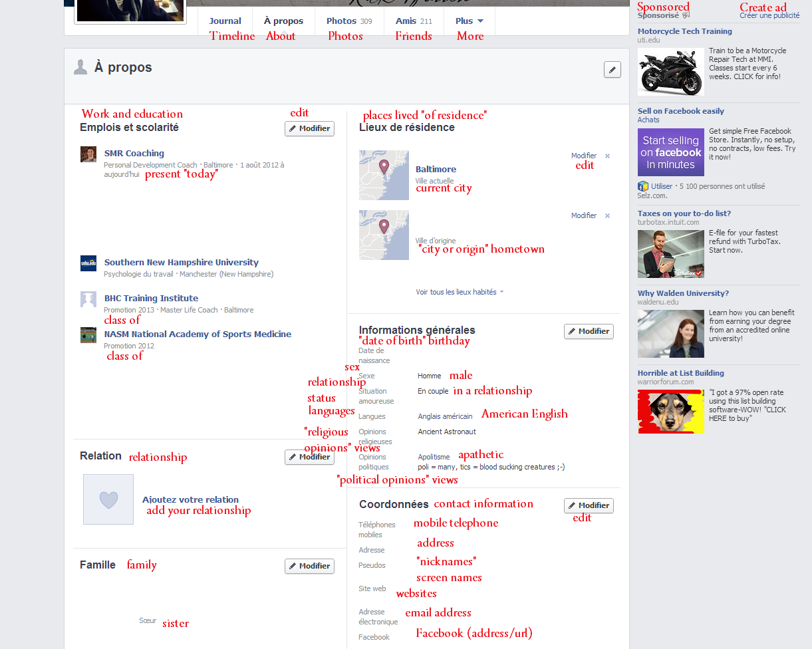812x649 pixels.
Task: Click Créer une publicité link
Action: click(x=769, y=15)
